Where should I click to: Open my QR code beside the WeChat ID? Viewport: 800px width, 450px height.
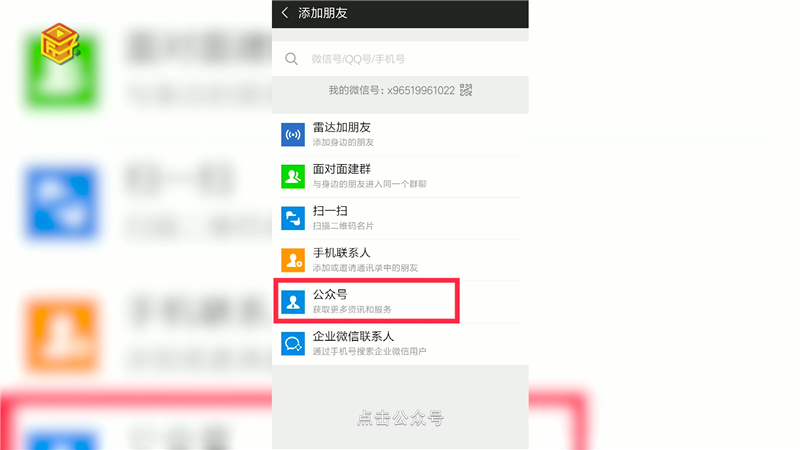click(x=466, y=90)
